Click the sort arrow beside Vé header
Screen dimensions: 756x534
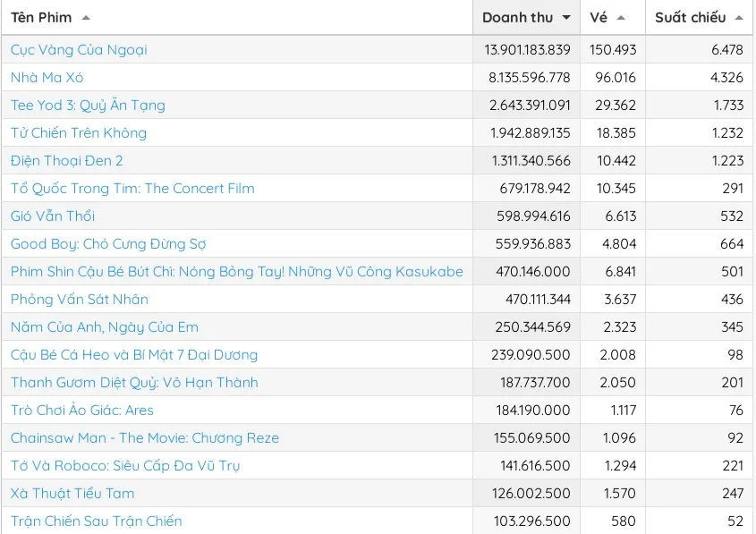621,18
